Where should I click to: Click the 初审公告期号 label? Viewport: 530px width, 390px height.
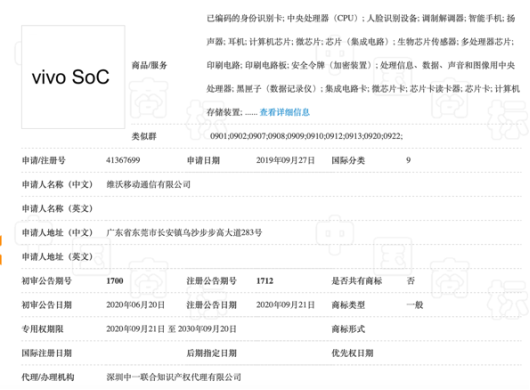(47, 281)
